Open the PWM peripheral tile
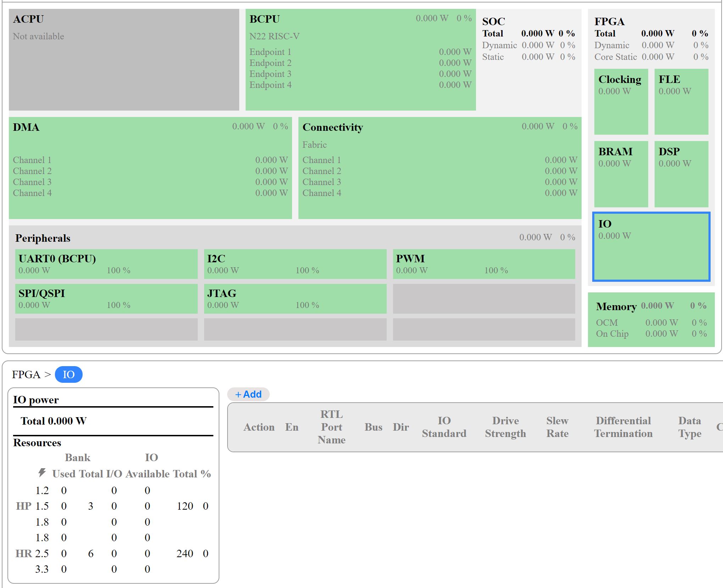The image size is (723, 588). coord(484,264)
